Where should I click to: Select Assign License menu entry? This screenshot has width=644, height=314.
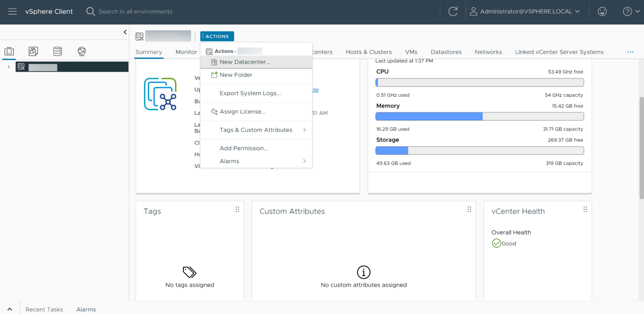[242, 112]
